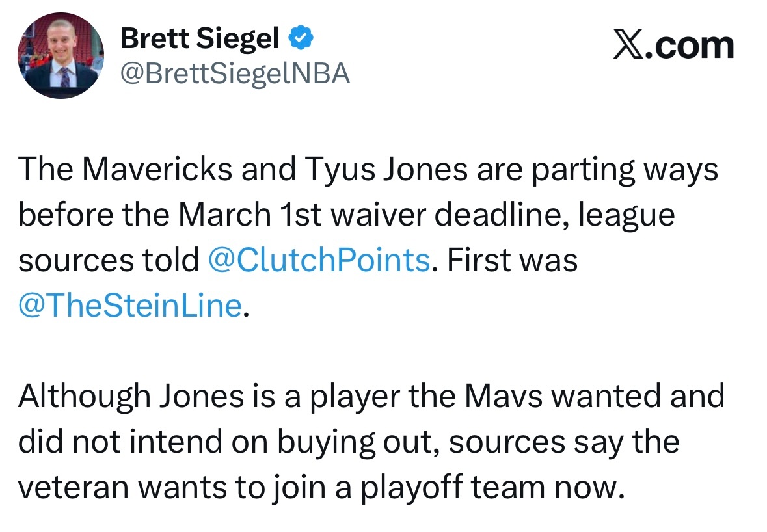
Task: Open the @BrettSiegelNBA handle
Action: click(x=235, y=74)
